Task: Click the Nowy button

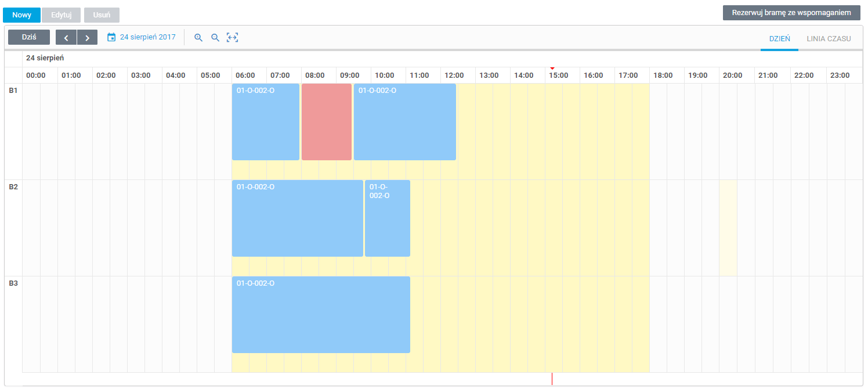Action: tap(21, 15)
